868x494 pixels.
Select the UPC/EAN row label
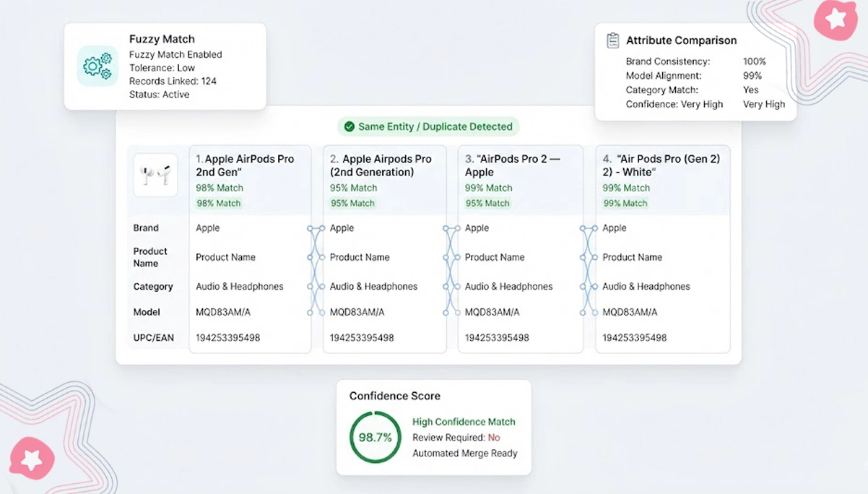coord(154,337)
